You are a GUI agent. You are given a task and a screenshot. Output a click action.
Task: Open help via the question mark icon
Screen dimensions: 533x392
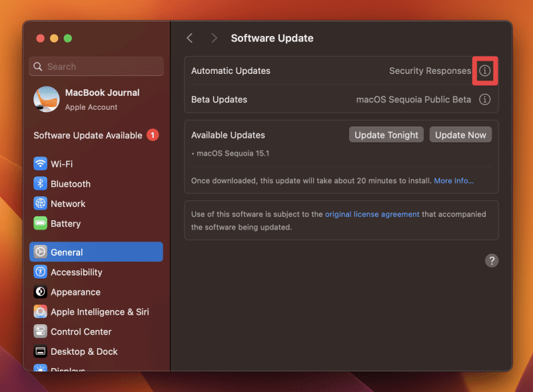pos(492,260)
